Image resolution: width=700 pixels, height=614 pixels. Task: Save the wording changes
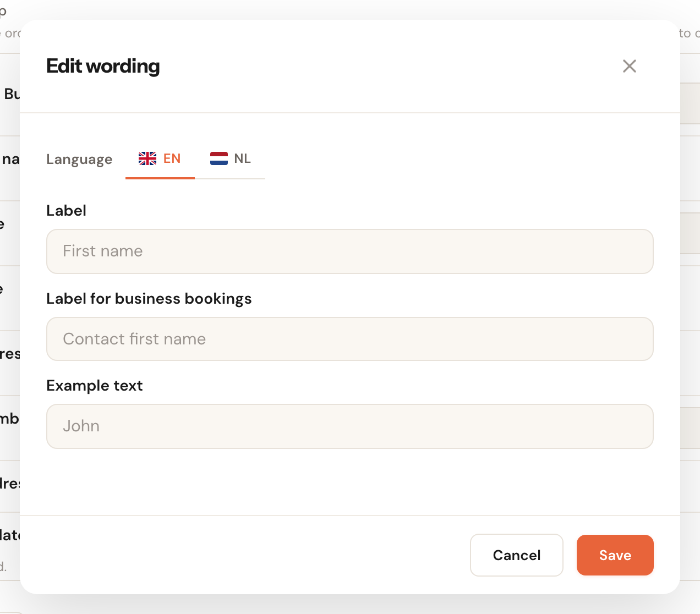[615, 555]
